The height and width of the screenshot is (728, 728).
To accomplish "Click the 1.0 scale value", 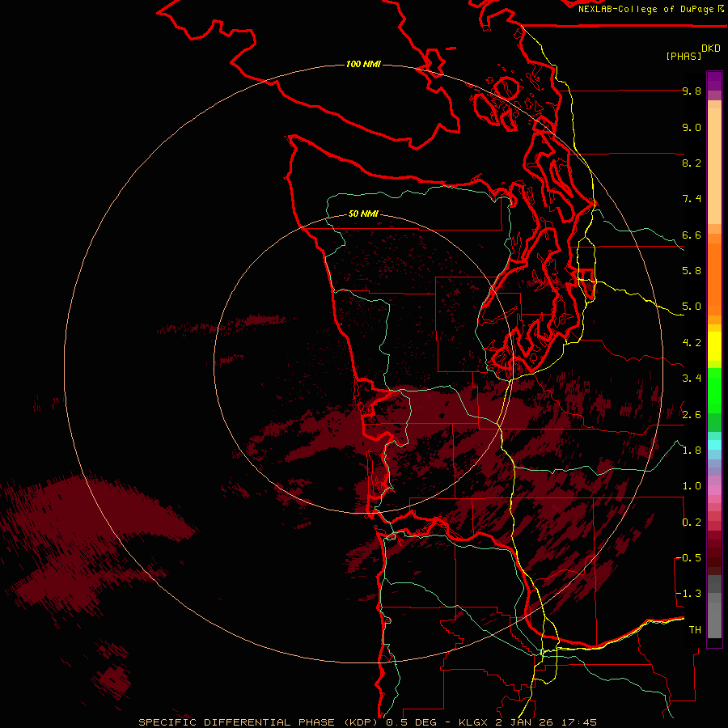I will tap(692, 486).
